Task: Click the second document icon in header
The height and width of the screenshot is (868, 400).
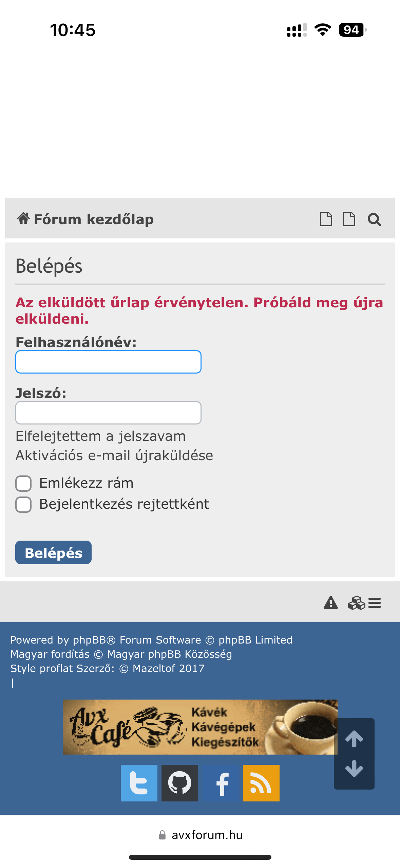Action: pos(349,219)
